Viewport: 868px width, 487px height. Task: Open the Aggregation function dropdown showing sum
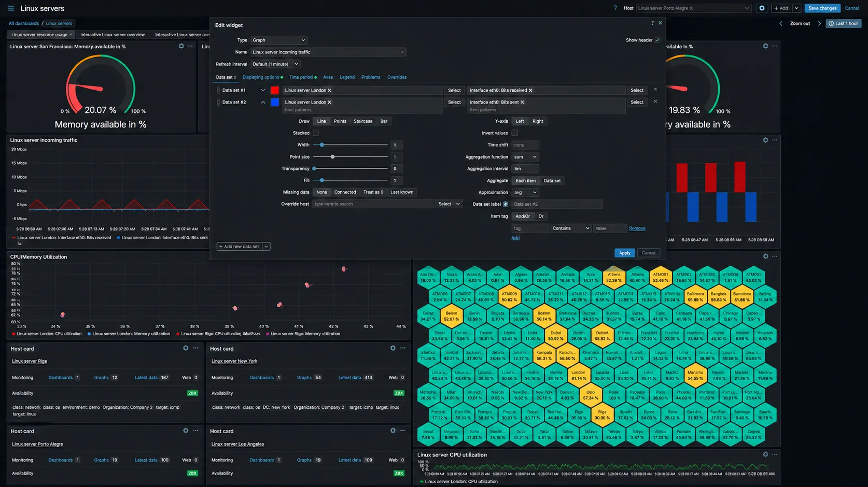[x=525, y=157]
